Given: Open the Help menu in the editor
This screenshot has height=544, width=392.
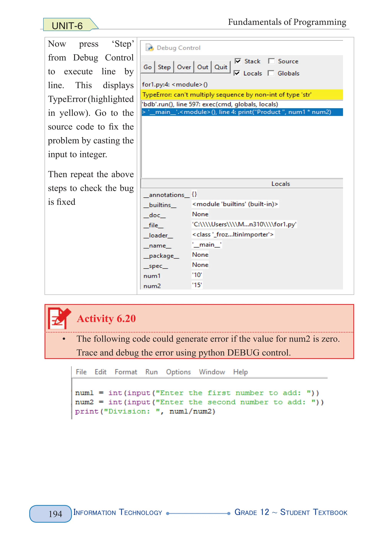Looking at the screenshot, I should coord(240,372).
